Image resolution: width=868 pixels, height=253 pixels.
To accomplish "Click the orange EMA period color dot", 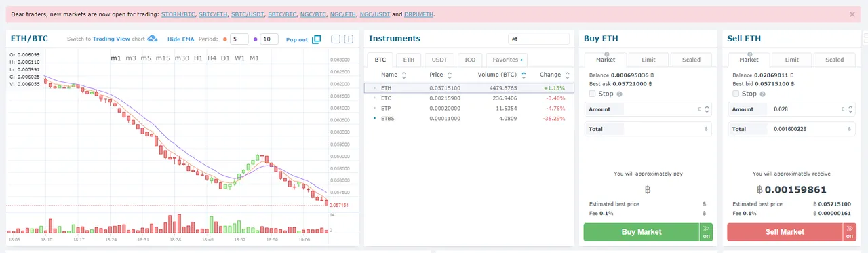I will [x=224, y=39].
